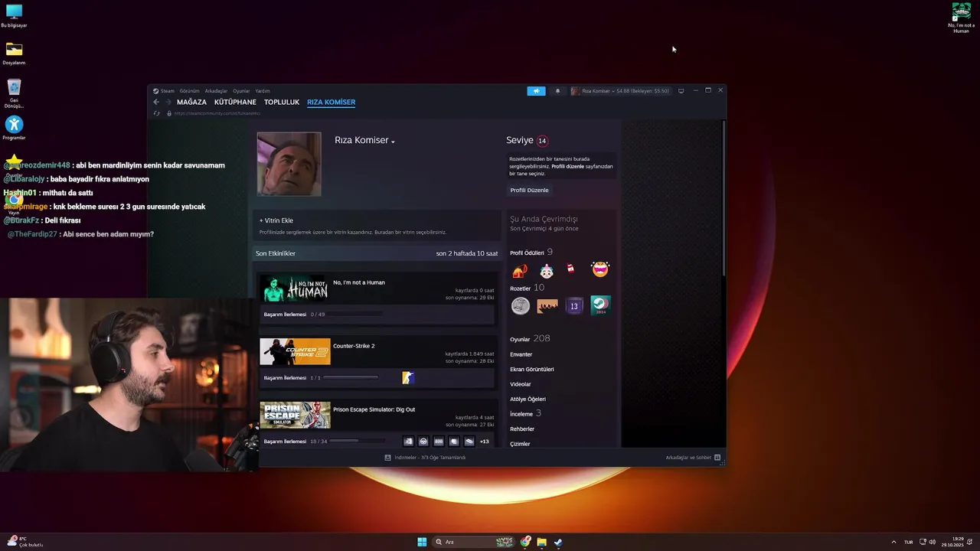980x551 pixels.
Task: Open the Videolar link
Action: (x=521, y=384)
